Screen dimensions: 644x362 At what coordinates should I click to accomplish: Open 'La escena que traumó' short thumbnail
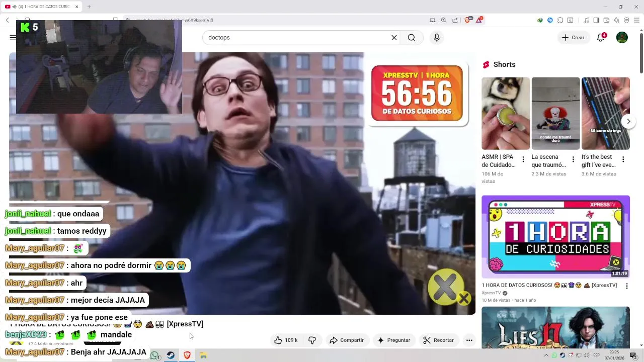[x=555, y=114]
